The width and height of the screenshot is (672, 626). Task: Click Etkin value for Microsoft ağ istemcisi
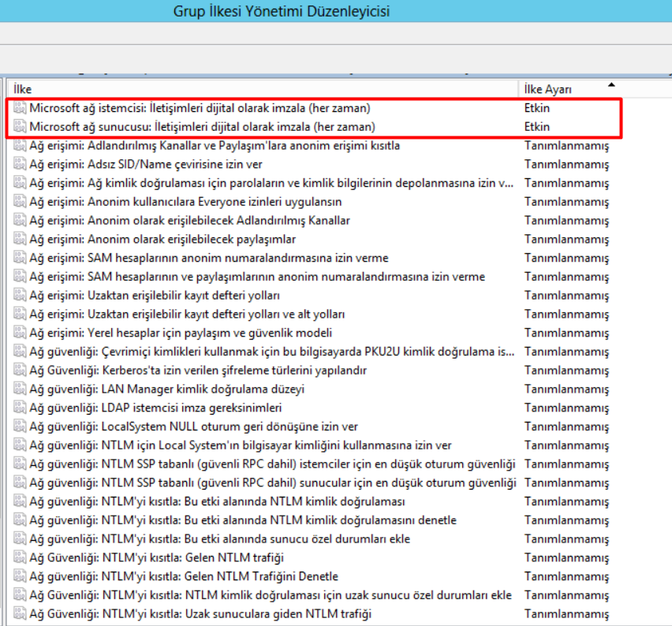click(537, 108)
